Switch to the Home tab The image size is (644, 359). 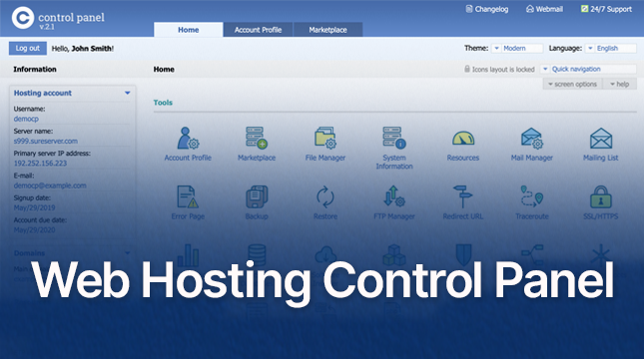tap(189, 30)
